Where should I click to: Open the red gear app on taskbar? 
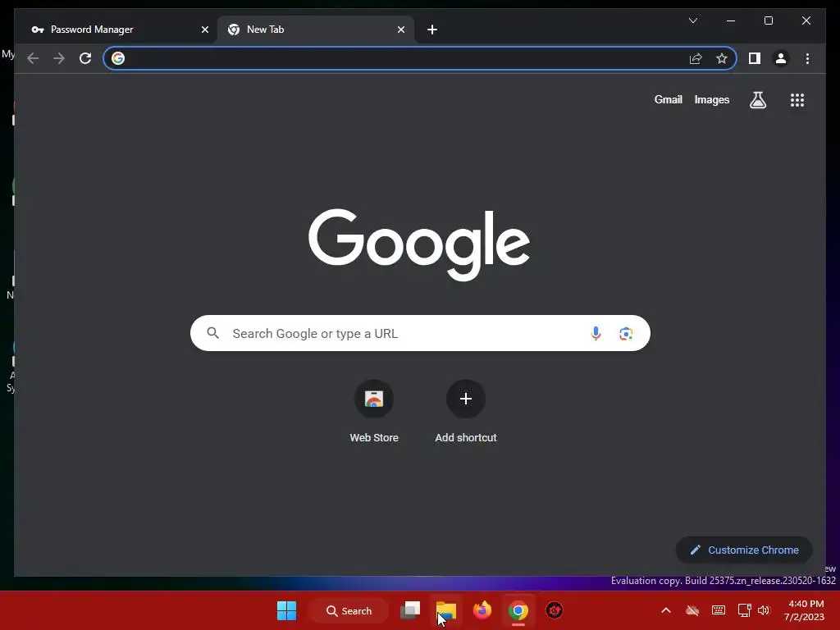pos(554,610)
